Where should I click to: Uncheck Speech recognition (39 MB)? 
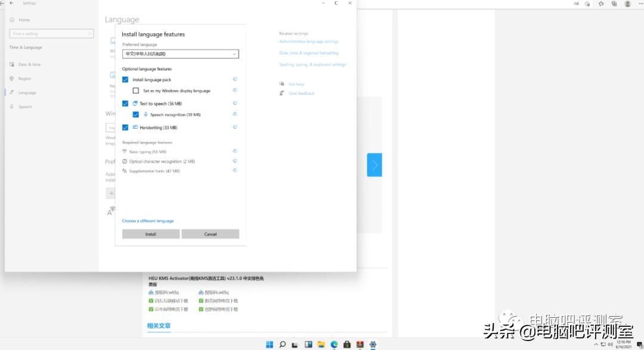click(x=135, y=114)
